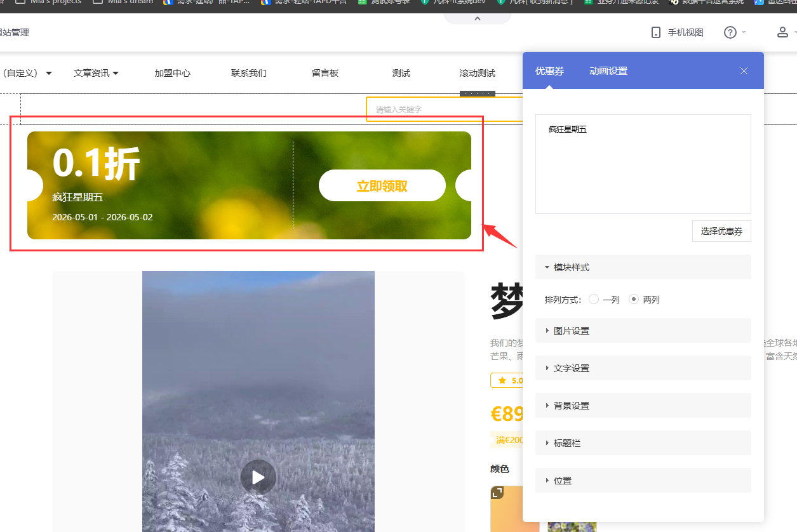Expand the 图片设置 section
The height and width of the screenshot is (532, 797).
[643, 331]
